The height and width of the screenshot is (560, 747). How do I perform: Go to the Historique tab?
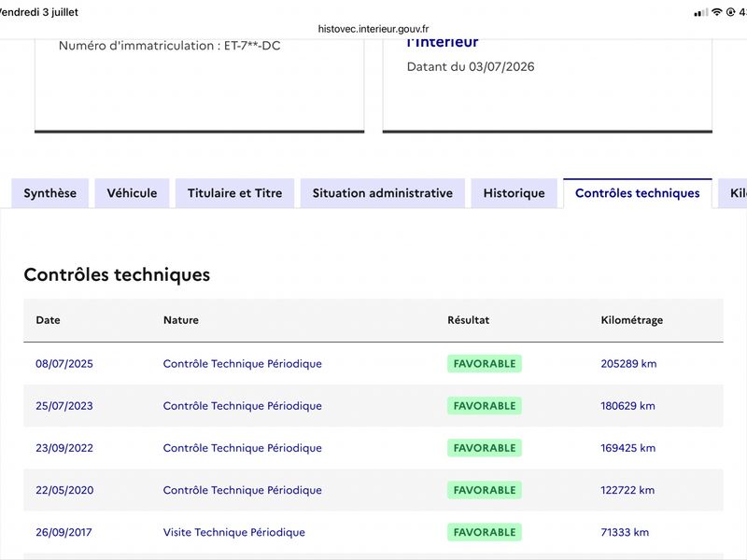point(514,193)
